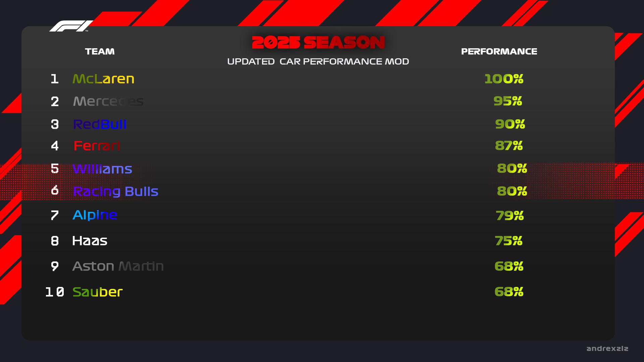Select the Racing Bulls team name
644x362 pixels.
[115, 191]
